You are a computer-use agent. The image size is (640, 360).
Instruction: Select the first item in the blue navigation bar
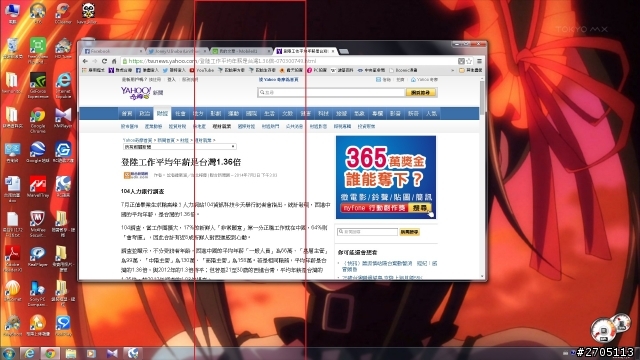click(127, 113)
